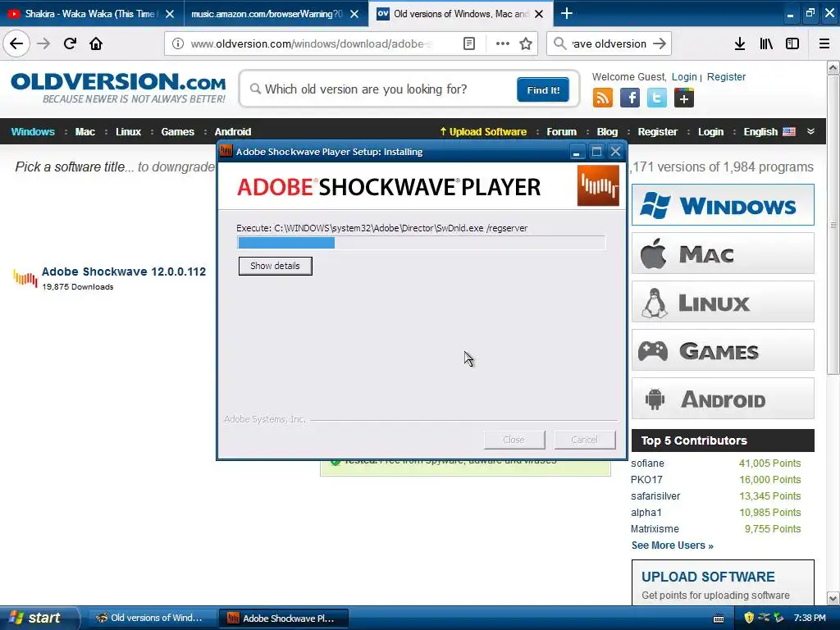This screenshot has height=630, width=840.
Task: Click contributor sofiane
Action: 648,463
